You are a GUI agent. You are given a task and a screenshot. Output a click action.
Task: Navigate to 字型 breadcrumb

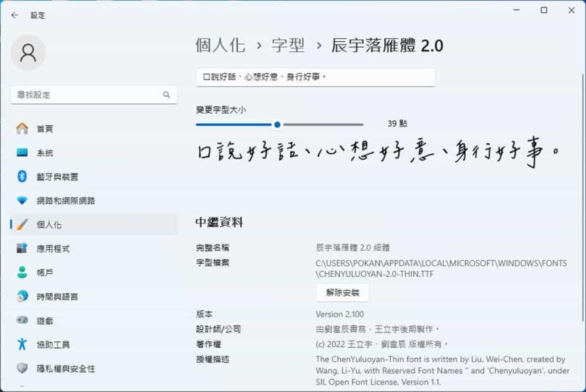point(289,45)
